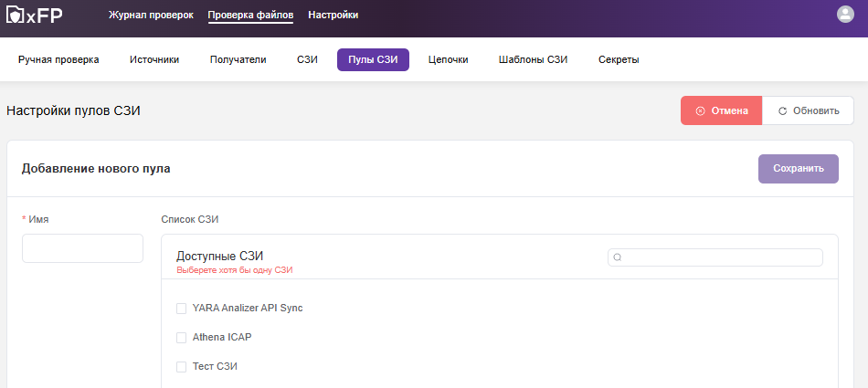The height and width of the screenshot is (388, 868).
Task: Switch to СЗИ tab
Action: [x=307, y=59]
